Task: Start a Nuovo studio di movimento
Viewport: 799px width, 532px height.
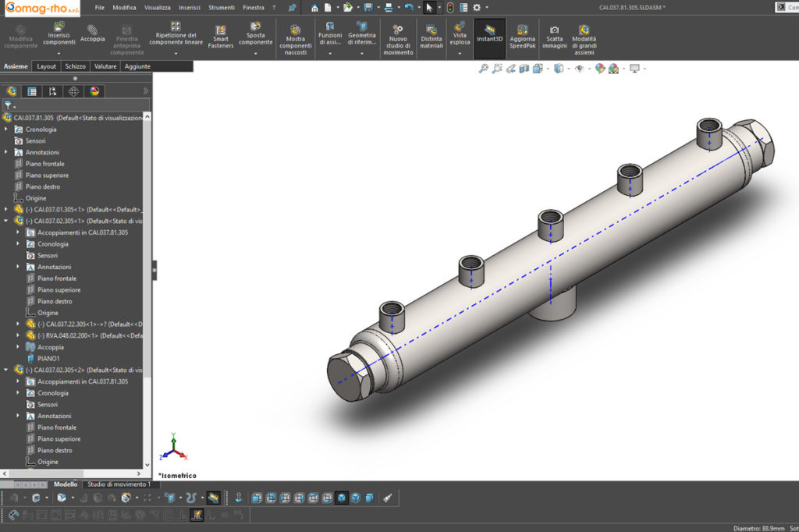Action: (x=398, y=40)
